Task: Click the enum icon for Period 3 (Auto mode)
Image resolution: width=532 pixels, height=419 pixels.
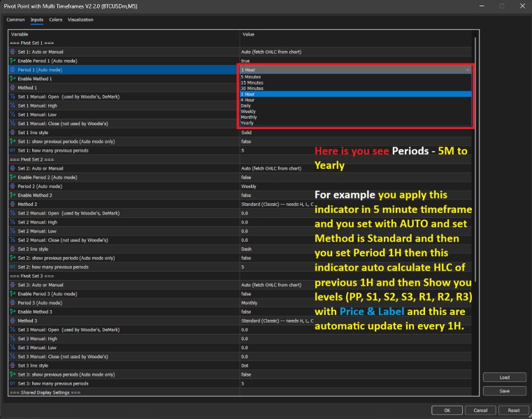Action: pos(13,302)
